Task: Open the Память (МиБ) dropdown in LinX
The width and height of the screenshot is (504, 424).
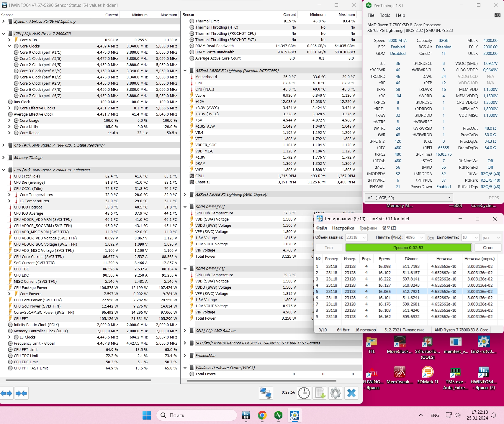Action: (415, 237)
